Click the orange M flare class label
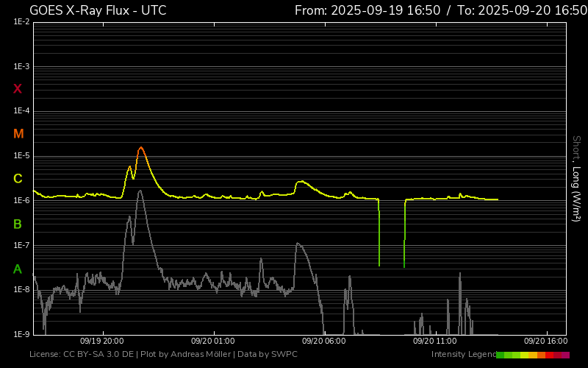Viewport: 588px width, 368px height. [x=18, y=134]
